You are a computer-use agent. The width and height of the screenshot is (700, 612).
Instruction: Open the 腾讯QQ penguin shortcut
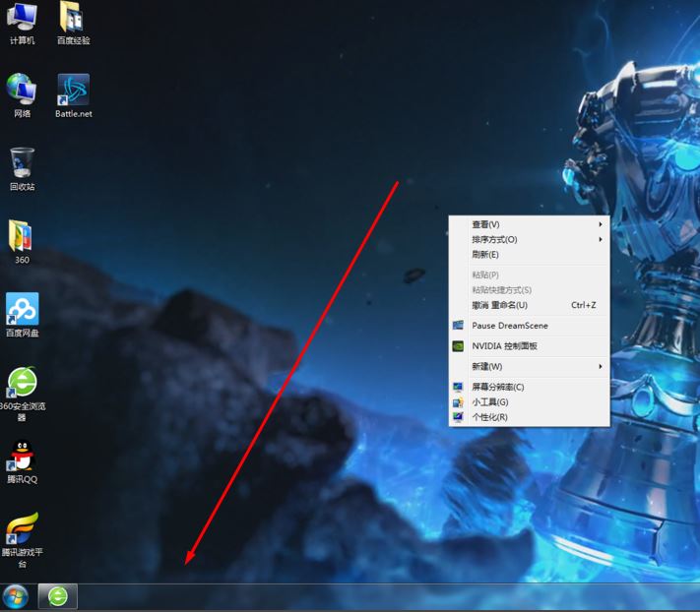tap(22, 456)
